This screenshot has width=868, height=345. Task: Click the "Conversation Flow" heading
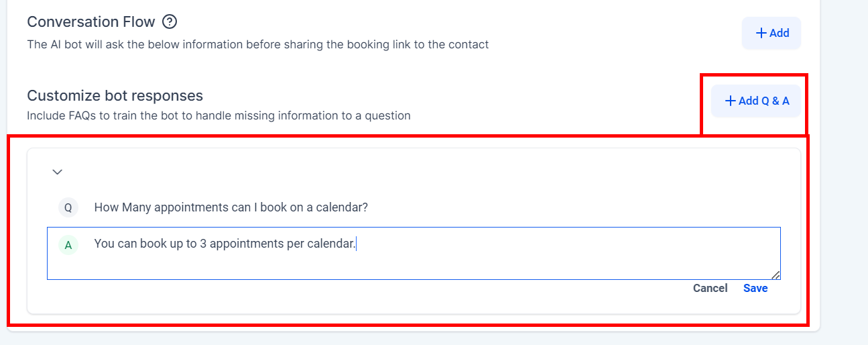(90, 21)
